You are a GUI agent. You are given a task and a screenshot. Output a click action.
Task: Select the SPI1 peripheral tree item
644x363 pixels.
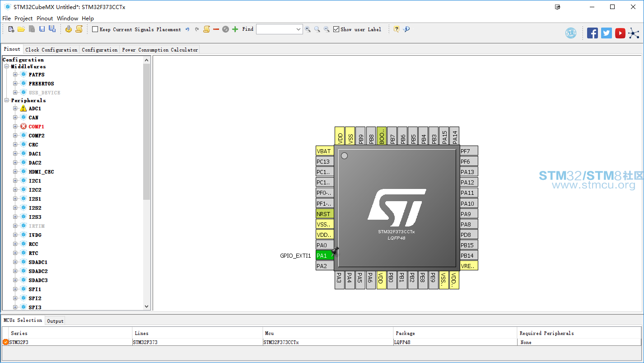[35, 289]
